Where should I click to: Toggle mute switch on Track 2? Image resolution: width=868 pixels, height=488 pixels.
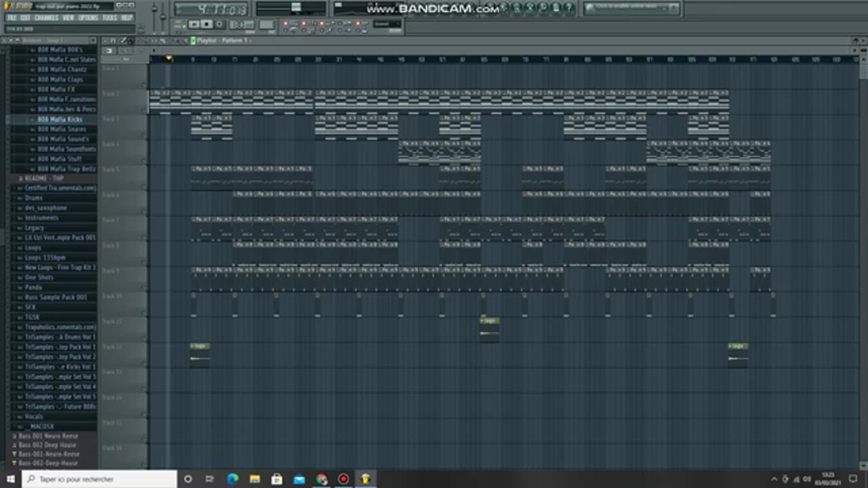(144, 110)
